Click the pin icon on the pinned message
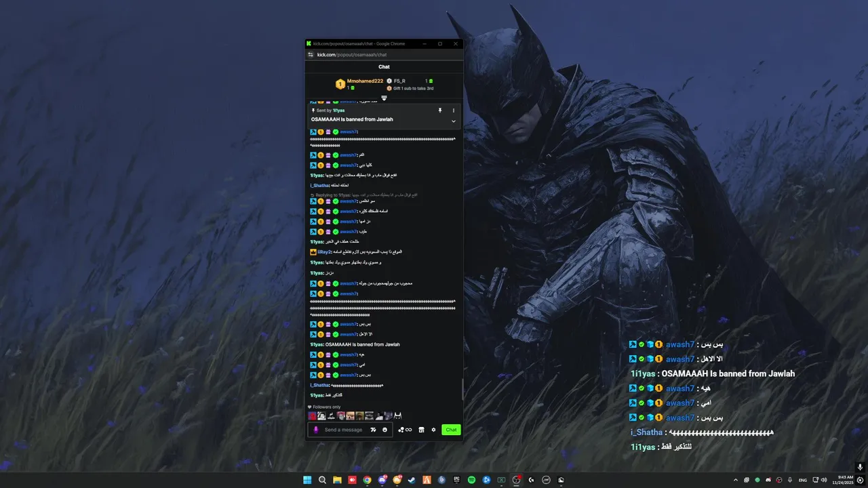 (x=439, y=110)
